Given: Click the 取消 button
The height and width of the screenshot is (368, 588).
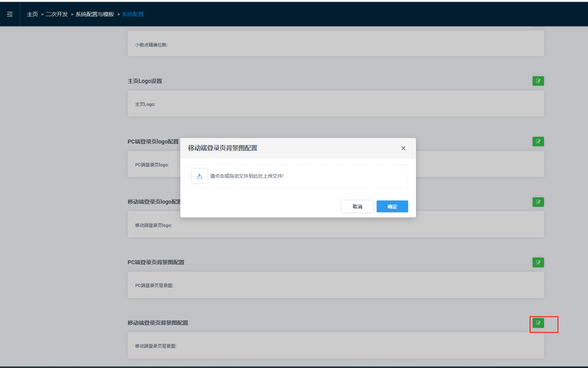Looking at the screenshot, I should click(x=357, y=206).
